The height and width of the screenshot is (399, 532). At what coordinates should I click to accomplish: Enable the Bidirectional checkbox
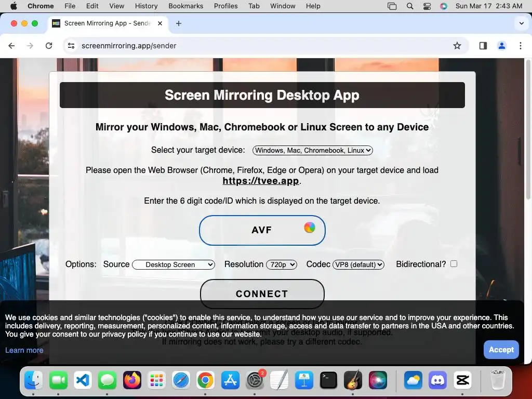[x=454, y=263]
